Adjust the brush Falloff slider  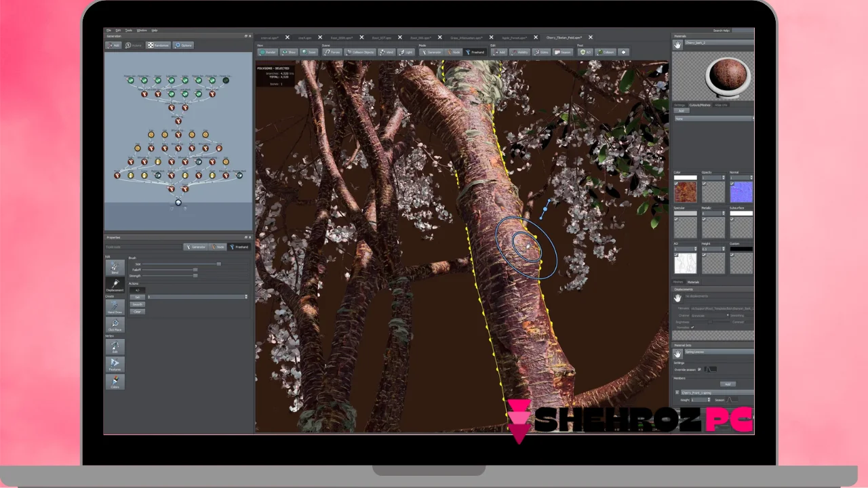[195, 270]
